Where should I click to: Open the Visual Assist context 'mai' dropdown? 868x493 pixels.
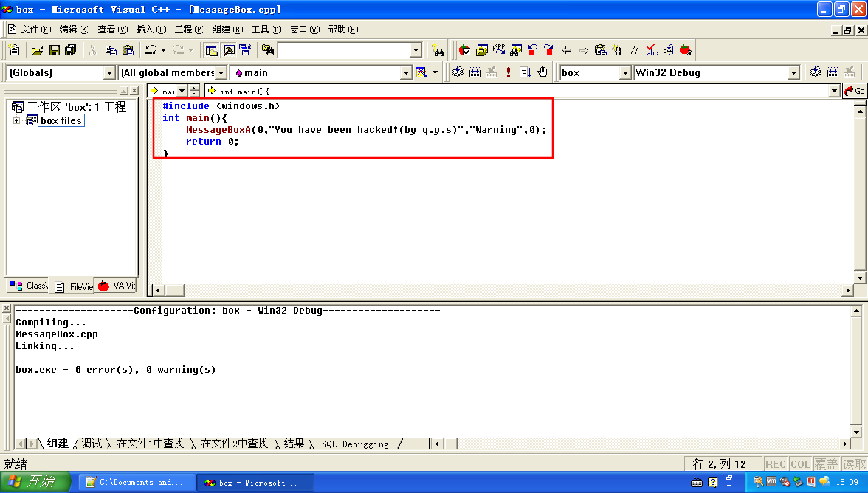point(182,91)
